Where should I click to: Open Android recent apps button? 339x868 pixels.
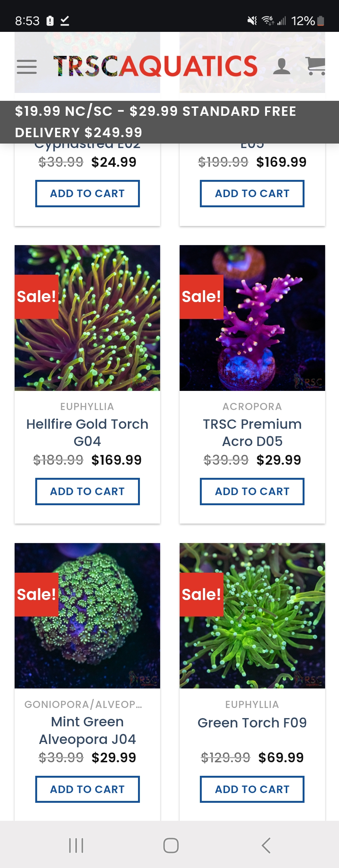(76, 845)
